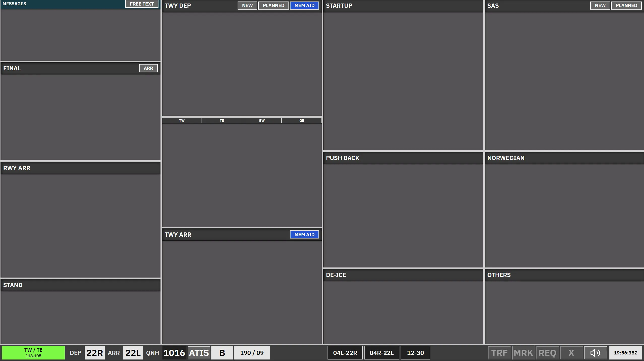Click PLANNED in the TWY DEP header
644x361 pixels.
273,6
